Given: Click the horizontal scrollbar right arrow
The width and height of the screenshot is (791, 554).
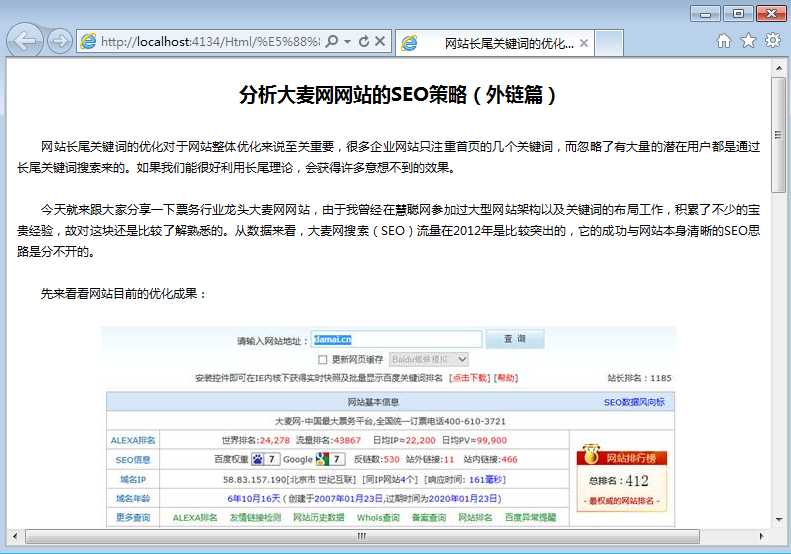Looking at the screenshot, I should (761, 536).
